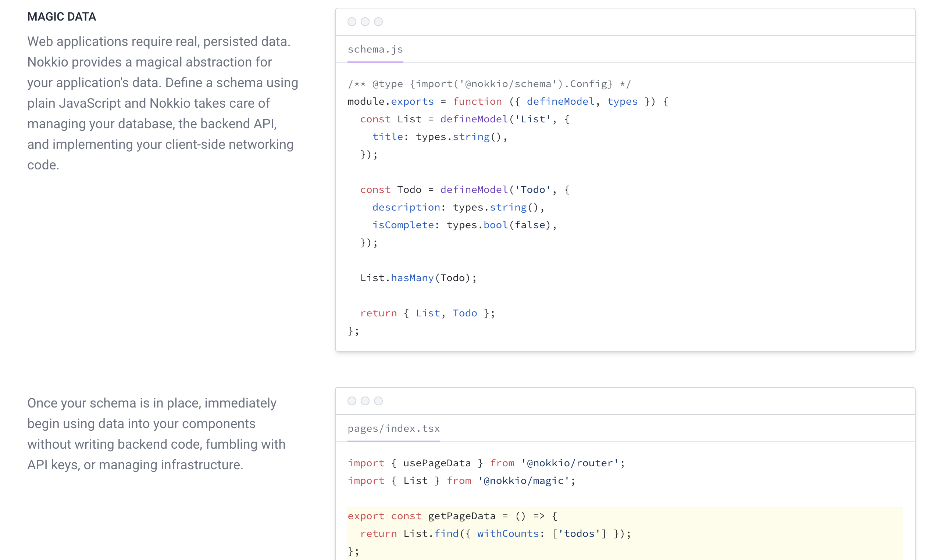Screen dimensions: 934x560
Task: Click the "description: types.string()," line
Action: tap(458, 207)
